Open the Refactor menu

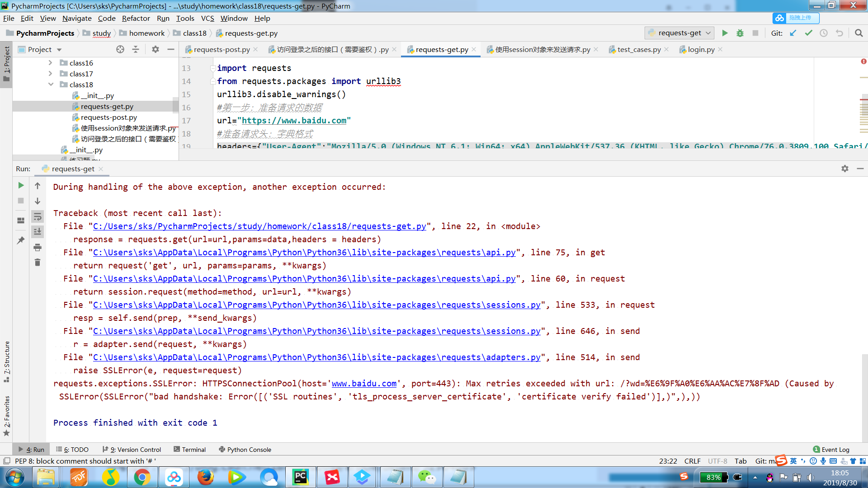point(136,19)
